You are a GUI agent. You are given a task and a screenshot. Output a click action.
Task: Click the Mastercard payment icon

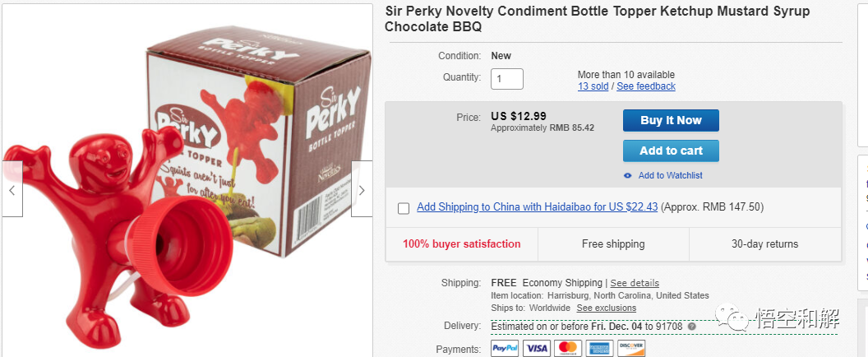click(568, 349)
